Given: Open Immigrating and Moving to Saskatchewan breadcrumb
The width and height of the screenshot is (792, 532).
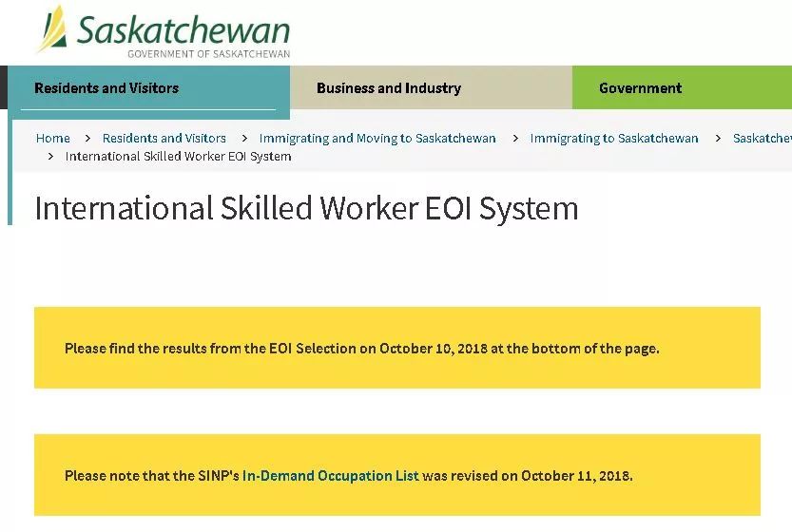Looking at the screenshot, I should point(377,138).
